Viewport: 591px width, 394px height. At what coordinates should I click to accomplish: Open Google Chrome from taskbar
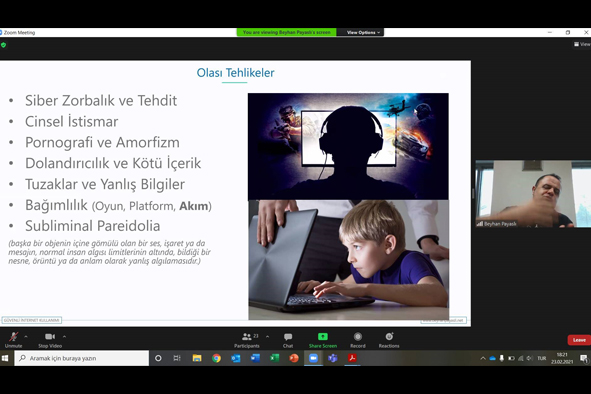216,358
